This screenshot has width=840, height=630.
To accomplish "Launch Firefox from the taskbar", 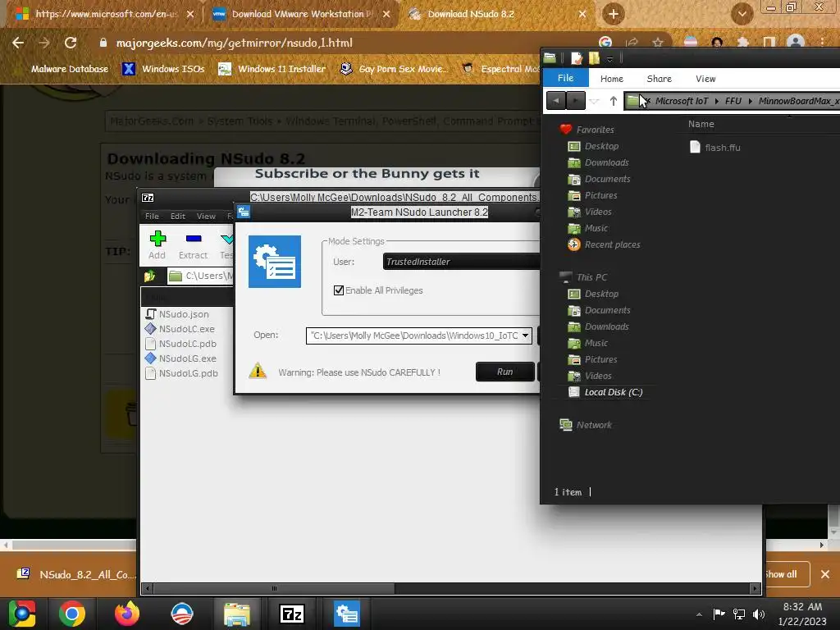I will click(127, 614).
